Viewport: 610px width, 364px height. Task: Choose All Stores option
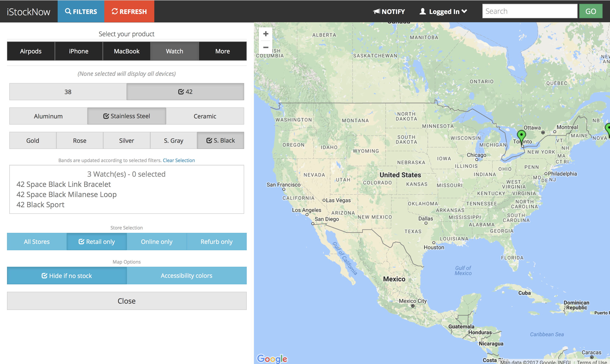[37, 242]
